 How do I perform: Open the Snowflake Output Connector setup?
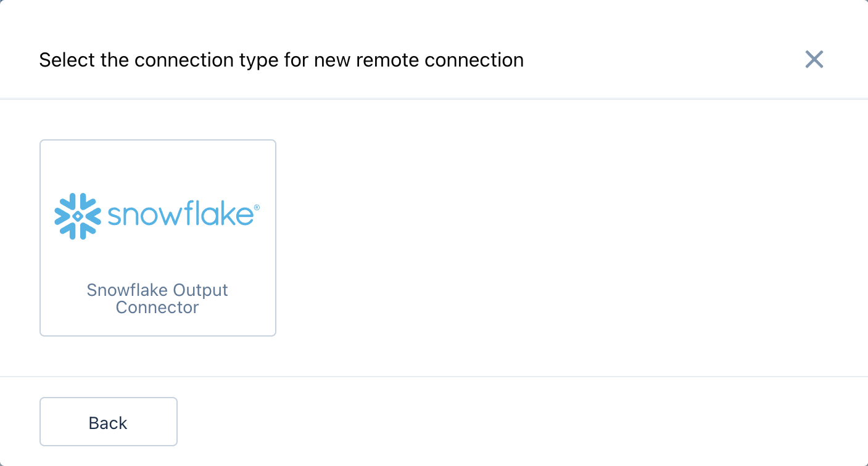click(x=157, y=238)
